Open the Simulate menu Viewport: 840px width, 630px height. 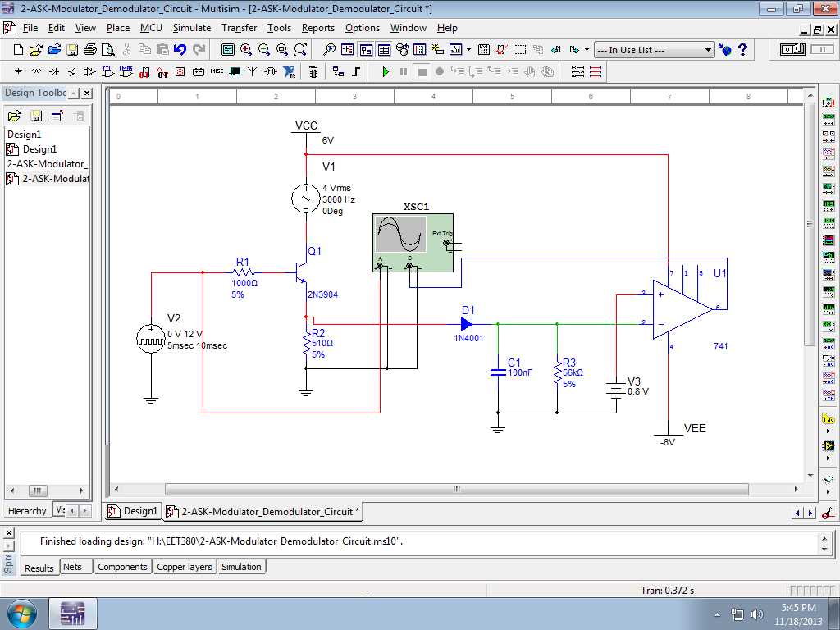coord(192,28)
